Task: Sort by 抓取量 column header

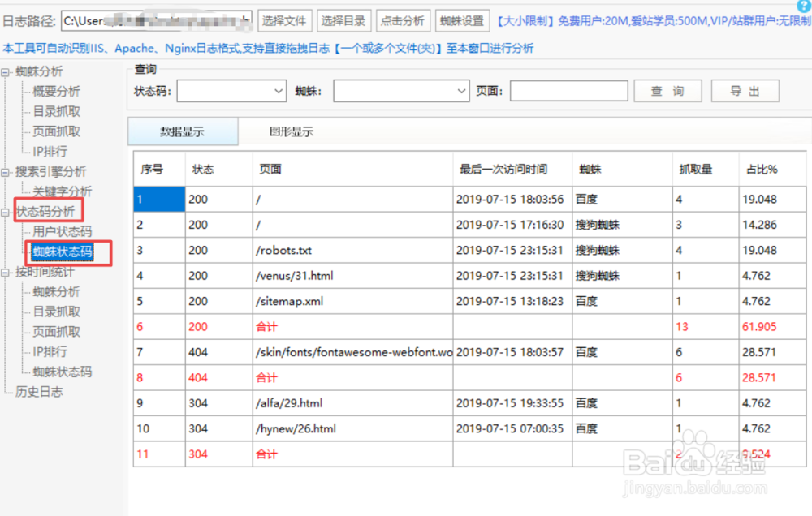Action: click(x=706, y=170)
